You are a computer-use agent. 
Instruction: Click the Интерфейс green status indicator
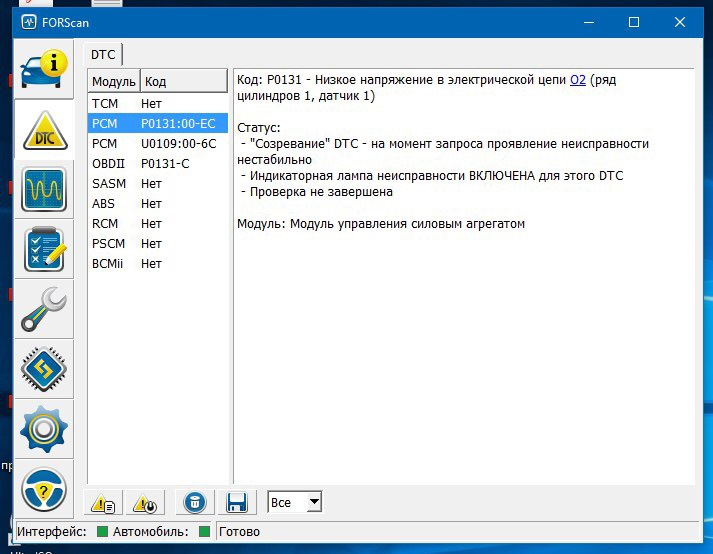tap(102, 531)
